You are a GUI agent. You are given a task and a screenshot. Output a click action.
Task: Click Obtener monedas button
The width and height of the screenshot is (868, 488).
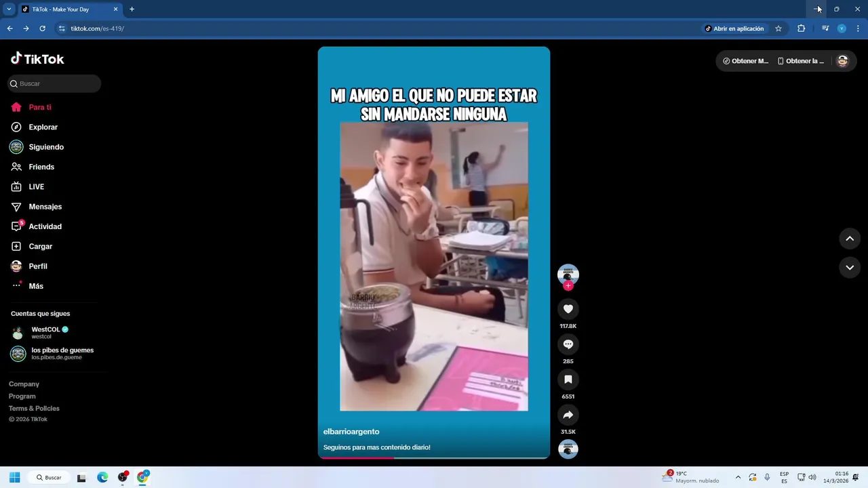point(746,61)
